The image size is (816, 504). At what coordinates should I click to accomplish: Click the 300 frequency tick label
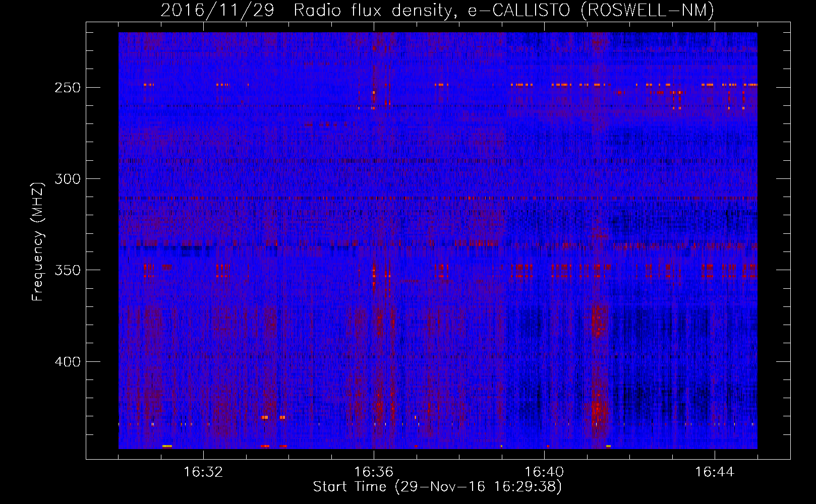68,179
